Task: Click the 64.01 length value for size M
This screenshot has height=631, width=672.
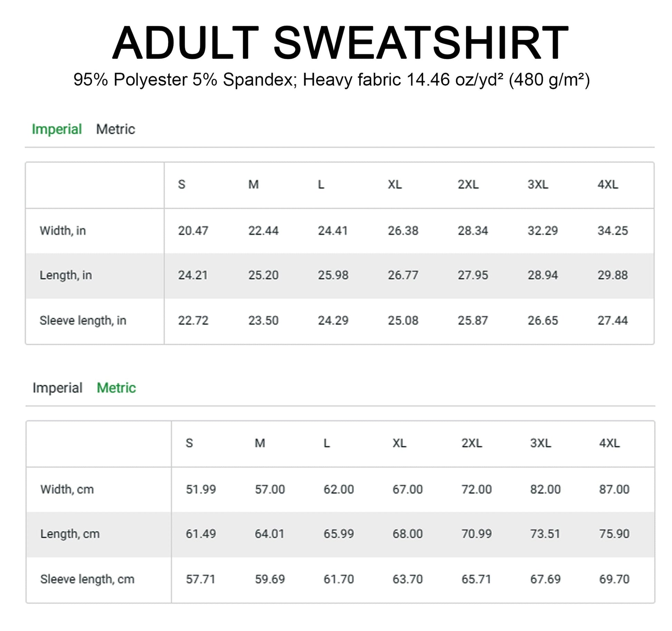Action: tap(269, 534)
